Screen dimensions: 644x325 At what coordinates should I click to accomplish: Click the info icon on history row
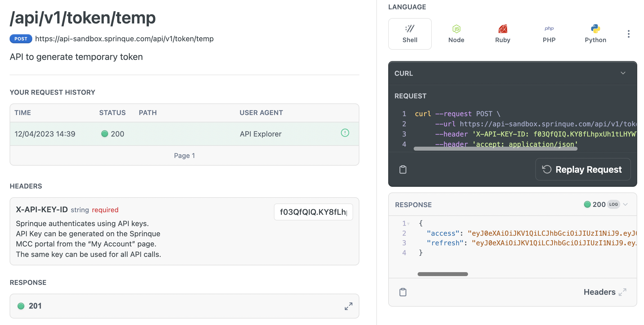point(345,133)
